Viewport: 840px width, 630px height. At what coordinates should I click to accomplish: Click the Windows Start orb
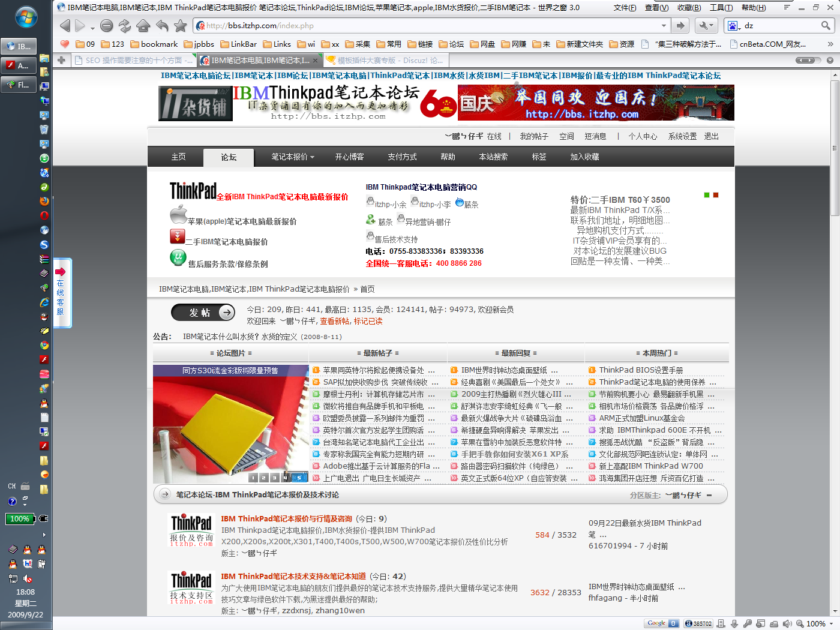(x=26, y=17)
